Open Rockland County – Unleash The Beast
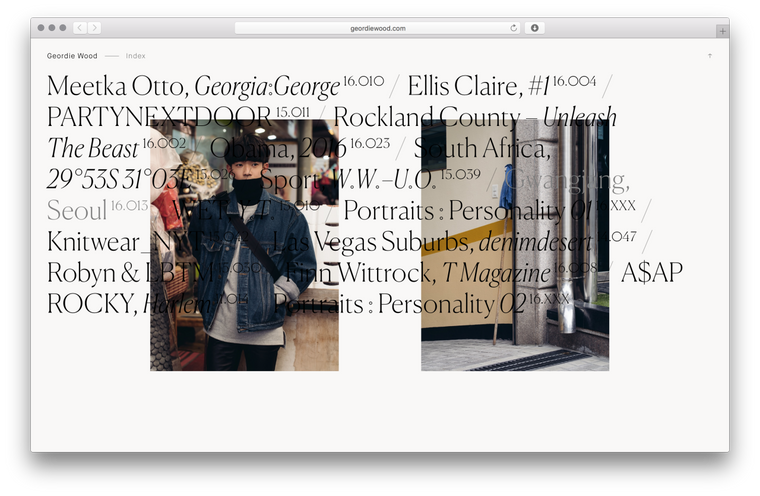Image resolution: width=760 pixels, height=496 pixels. [x=475, y=117]
